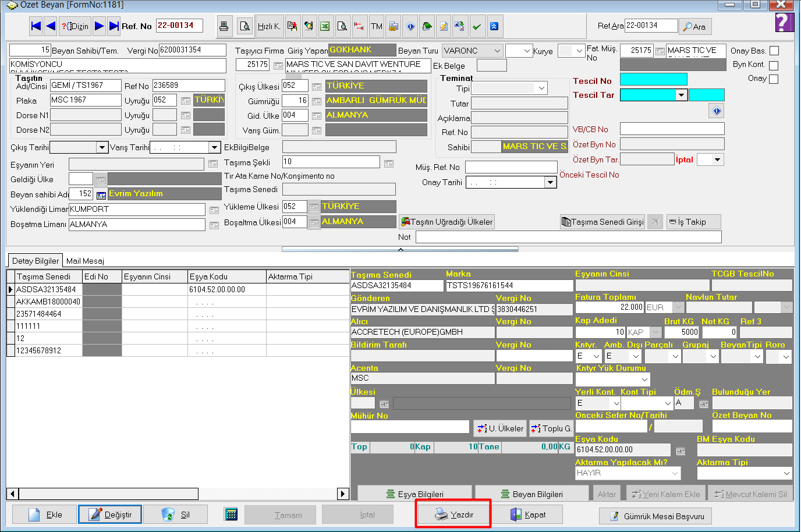Click the Sil button

pyautogui.click(x=176, y=515)
